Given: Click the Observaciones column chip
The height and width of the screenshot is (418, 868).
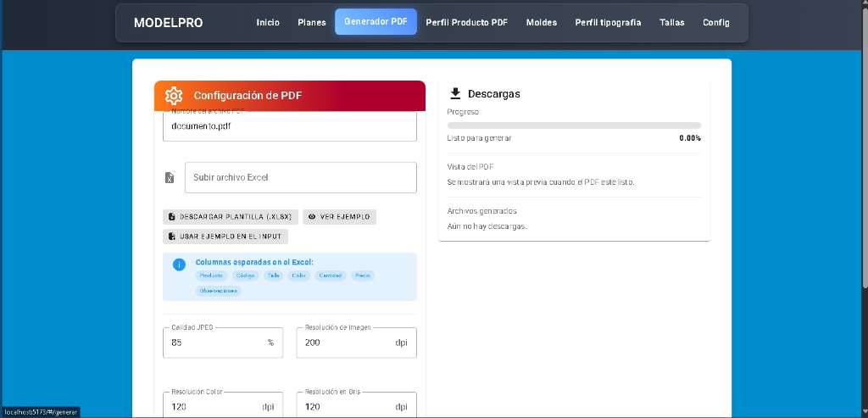Looking at the screenshot, I should [x=218, y=291].
